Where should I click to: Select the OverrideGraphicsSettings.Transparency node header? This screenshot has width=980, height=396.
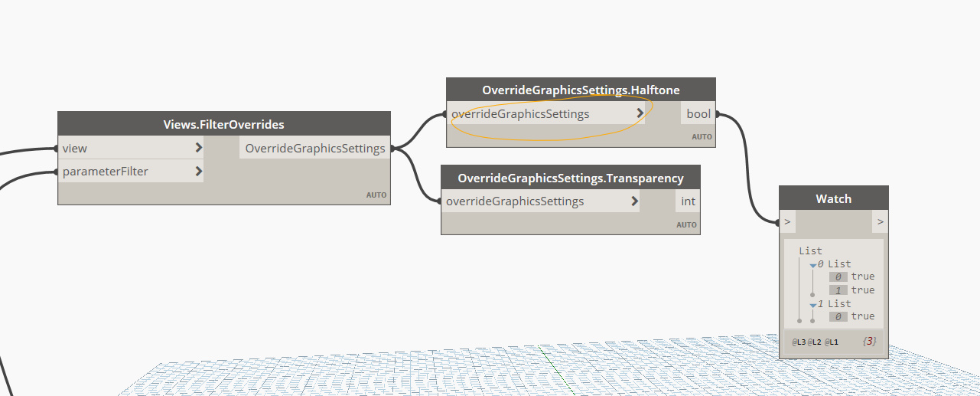(x=571, y=177)
